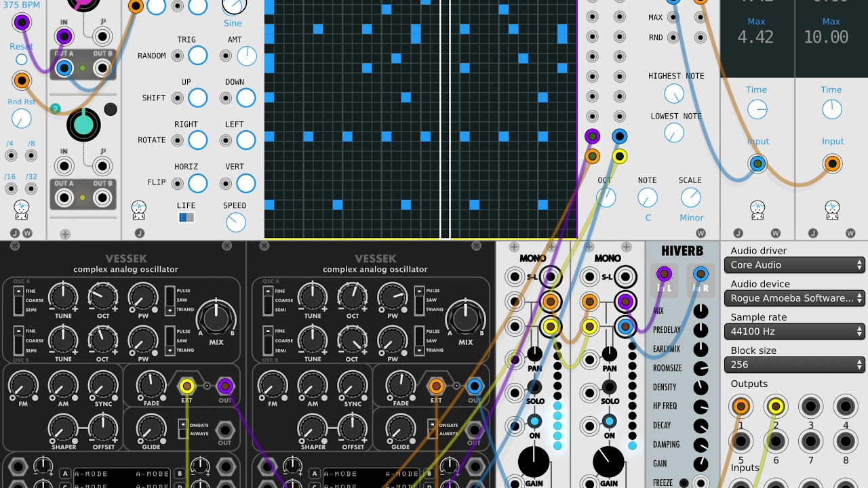Toggle the ON button of the second MONO channel
The width and height of the screenshot is (868, 488).
point(610,422)
